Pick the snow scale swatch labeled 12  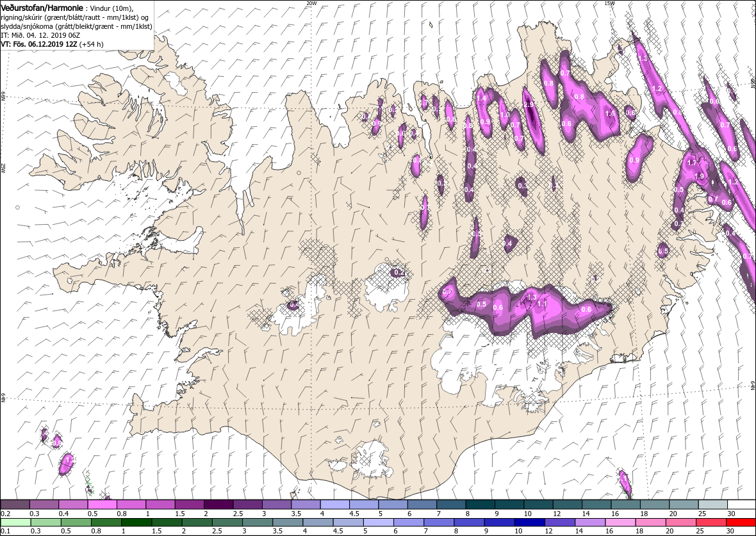click(x=567, y=504)
